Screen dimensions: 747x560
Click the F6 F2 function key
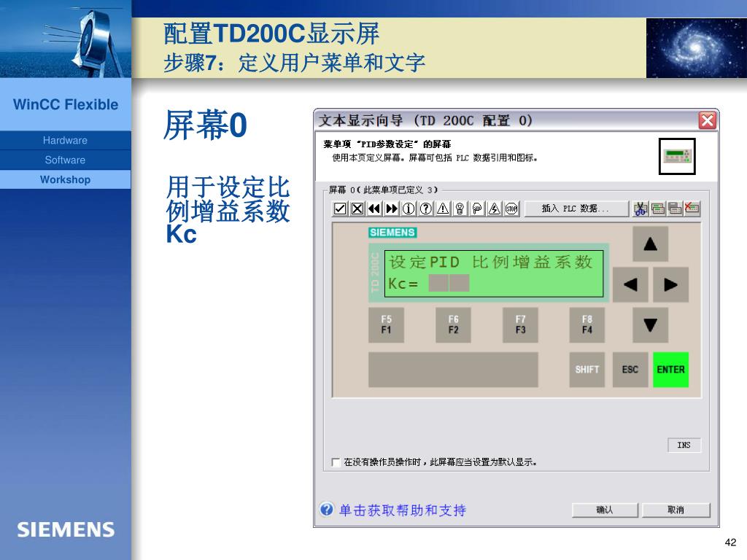453,325
